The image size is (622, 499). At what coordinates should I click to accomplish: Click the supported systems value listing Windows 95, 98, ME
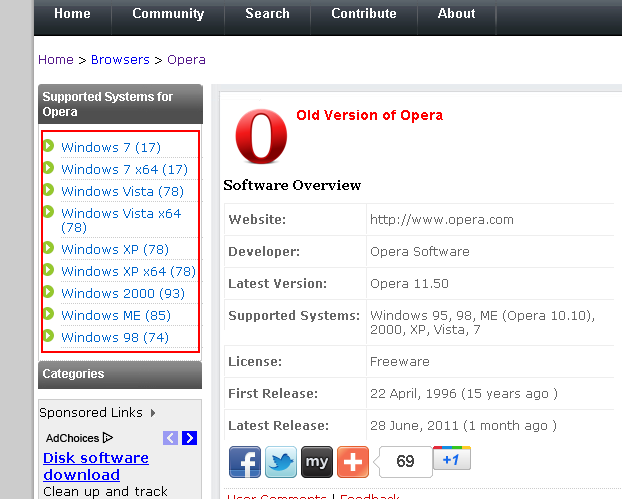[x=482, y=323]
